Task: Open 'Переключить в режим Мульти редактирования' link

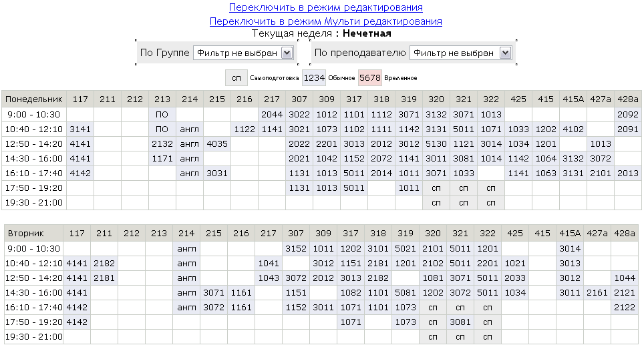Action: pos(326,21)
